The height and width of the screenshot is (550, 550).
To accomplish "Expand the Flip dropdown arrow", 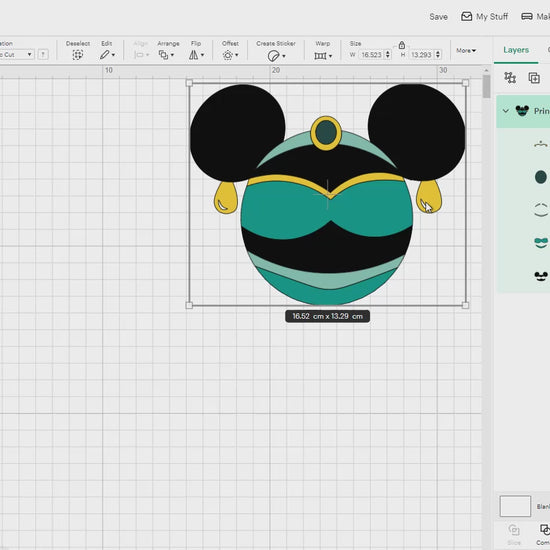I will coord(202,55).
